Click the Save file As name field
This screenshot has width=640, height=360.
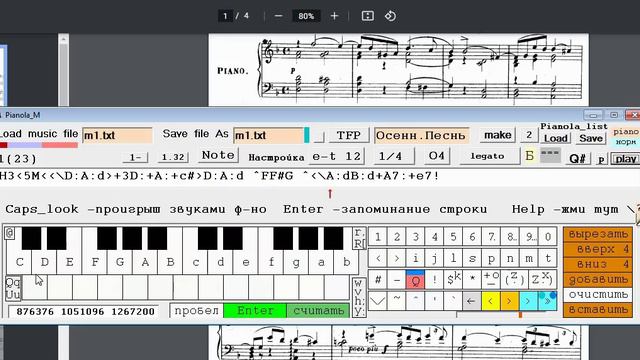268,135
